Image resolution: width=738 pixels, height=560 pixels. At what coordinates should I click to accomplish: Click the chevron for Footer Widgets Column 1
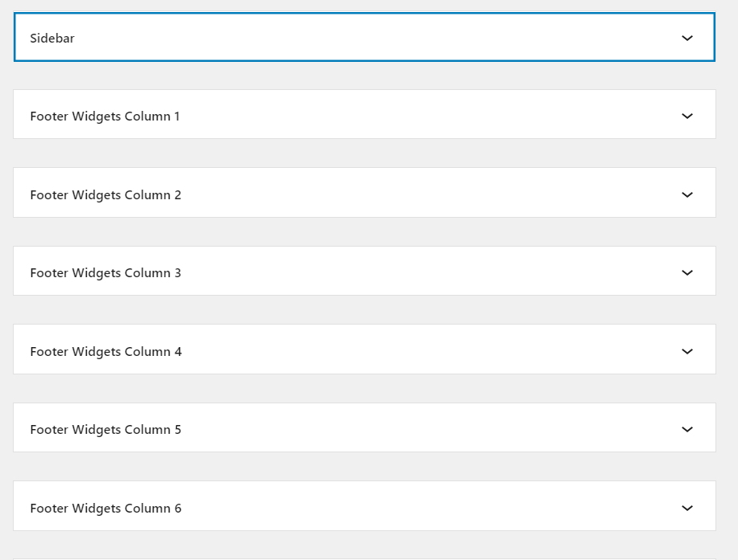point(687,116)
